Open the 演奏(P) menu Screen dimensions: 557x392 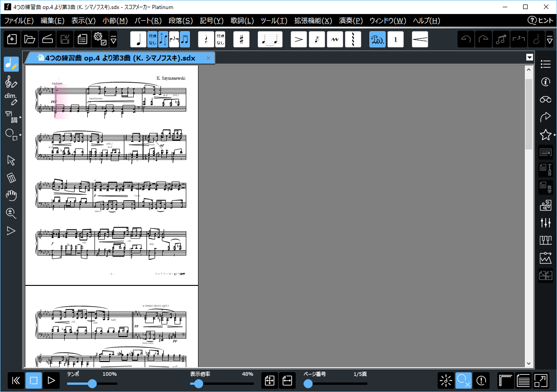click(351, 21)
